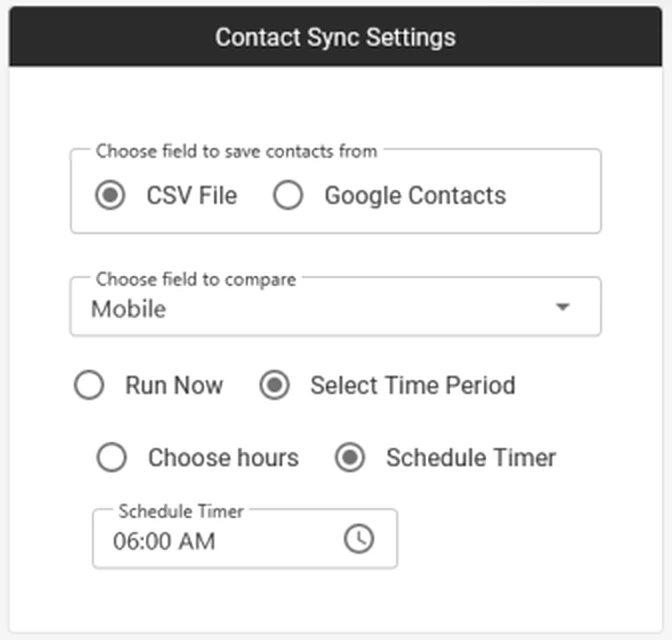The width and height of the screenshot is (672, 640).
Task: Choose the Select Time Period option
Action: click(x=274, y=385)
